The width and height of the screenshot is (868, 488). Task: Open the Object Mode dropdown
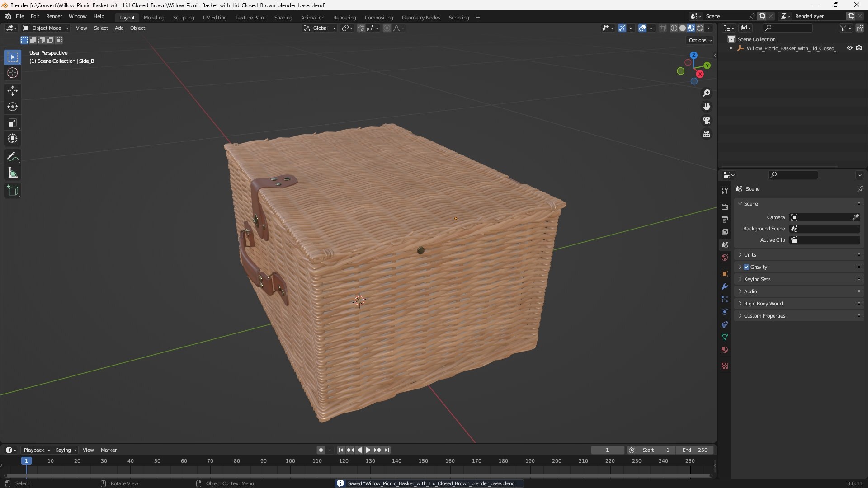[46, 28]
